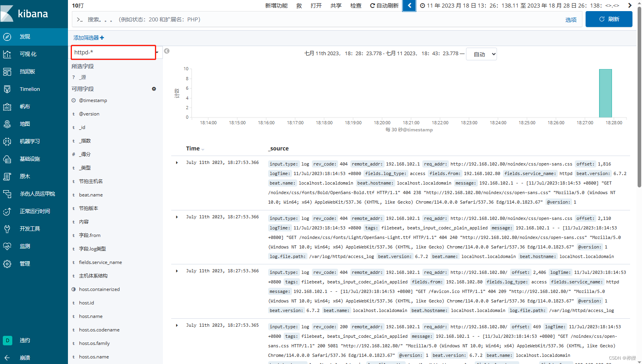Click plus icon to add filter

click(x=102, y=38)
